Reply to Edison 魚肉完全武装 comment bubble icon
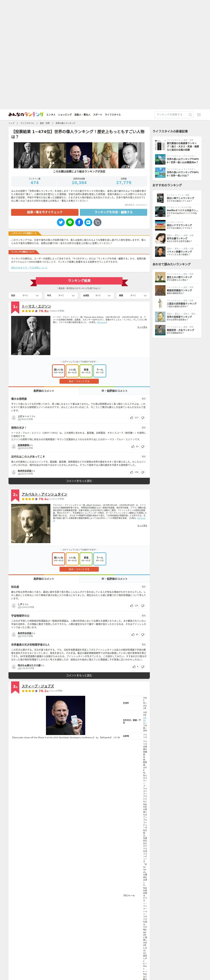Viewport: 210px width, 980px height. [143, 472]
